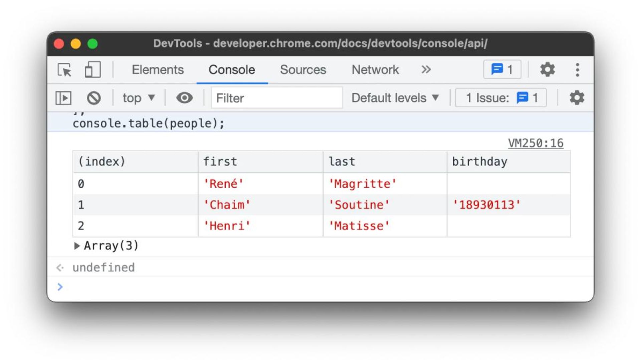Open console settings gear icon

(x=577, y=98)
